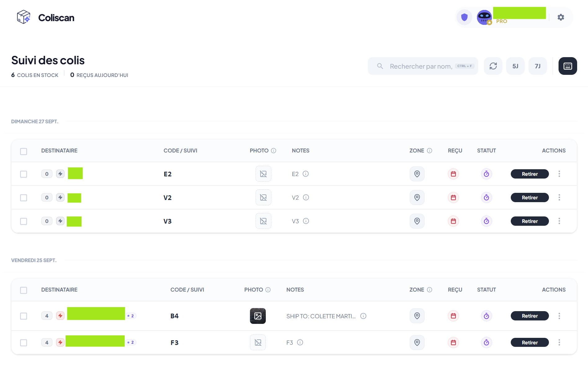This screenshot has height=372, width=588.
Task: Open the more-actions menu for V2 row
Action: 559,197
